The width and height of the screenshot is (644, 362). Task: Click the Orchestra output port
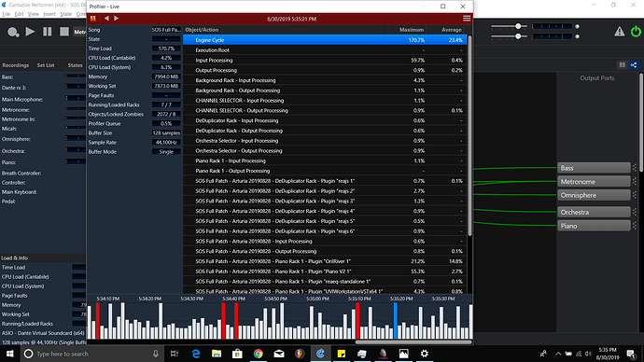pyautogui.click(x=594, y=212)
